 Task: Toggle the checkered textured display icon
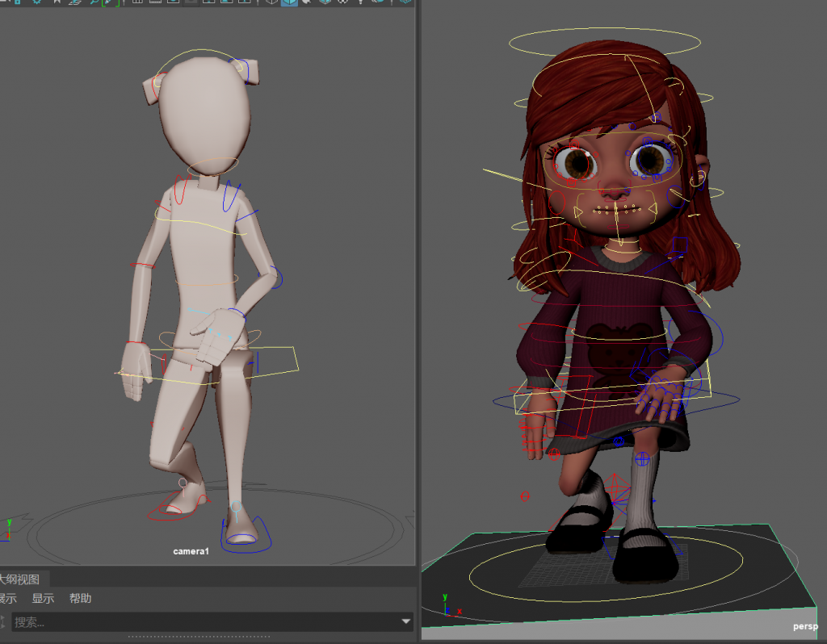coord(342,2)
